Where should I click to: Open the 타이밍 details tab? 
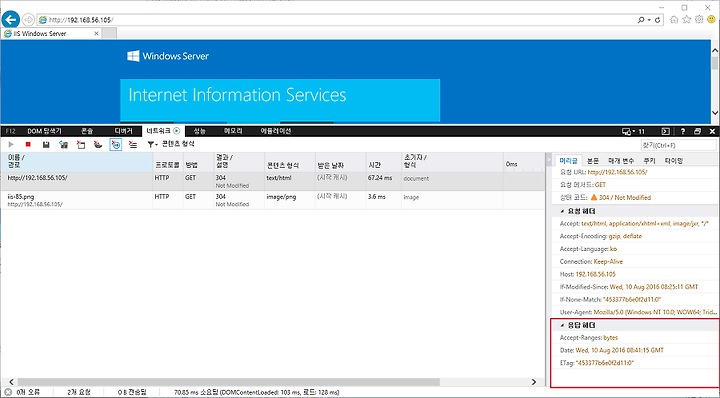674,161
